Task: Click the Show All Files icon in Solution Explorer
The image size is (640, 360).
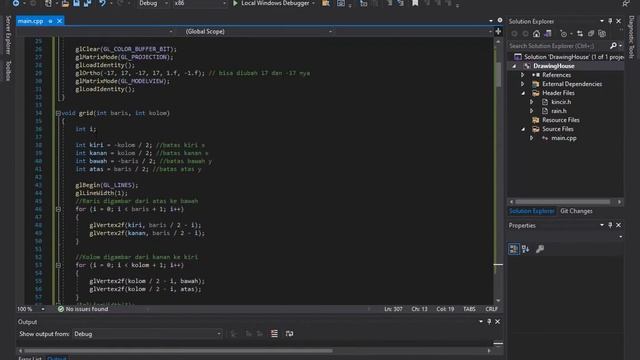Action: 602,34
